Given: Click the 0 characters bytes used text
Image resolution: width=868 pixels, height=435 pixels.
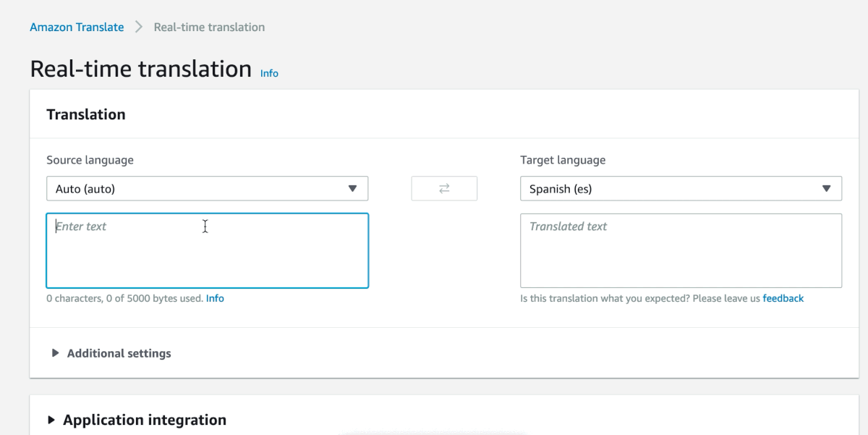Looking at the screenshot, I should point(124,298).
